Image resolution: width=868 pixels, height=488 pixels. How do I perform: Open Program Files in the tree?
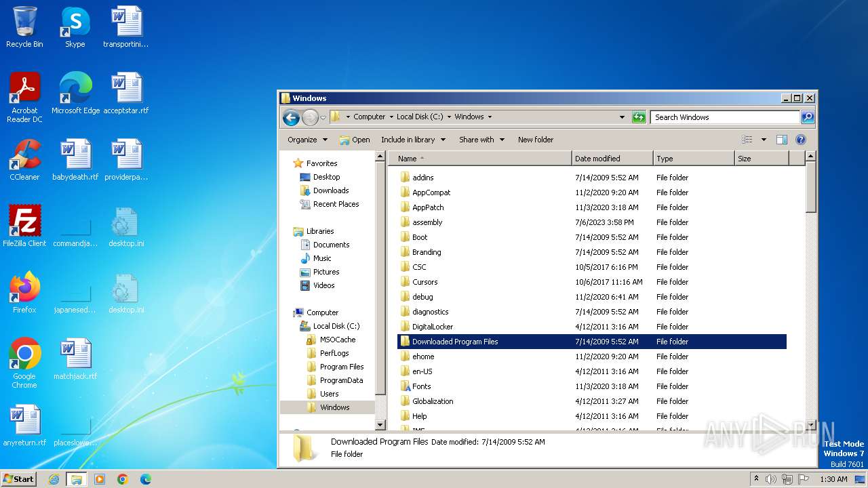[x=341, y=367]
